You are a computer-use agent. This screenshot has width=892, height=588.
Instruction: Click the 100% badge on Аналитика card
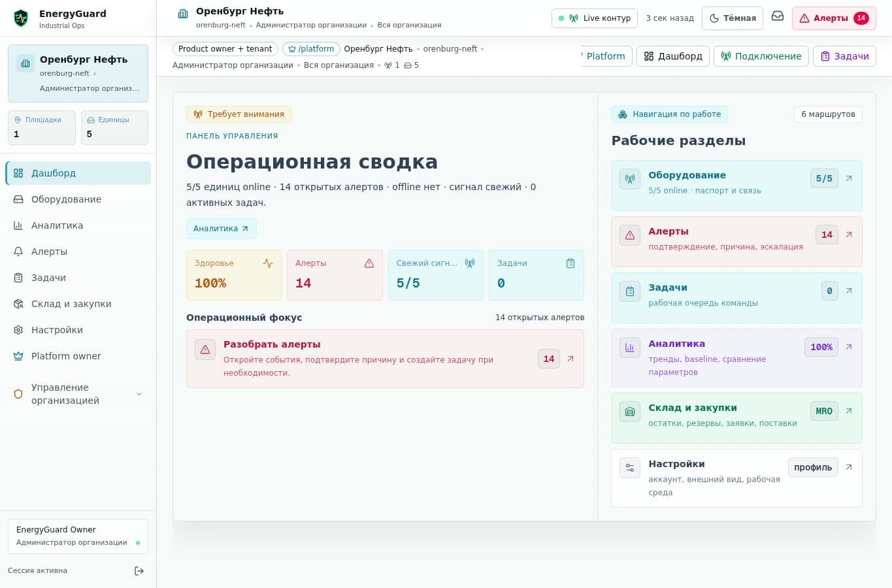point(821,347)
